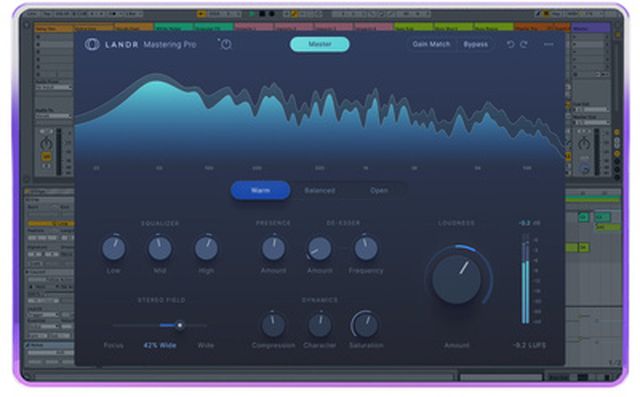The height and width of the screenshot is (397, 640).
Task: Click the Presence Amount knob
Action: (273, 248)
